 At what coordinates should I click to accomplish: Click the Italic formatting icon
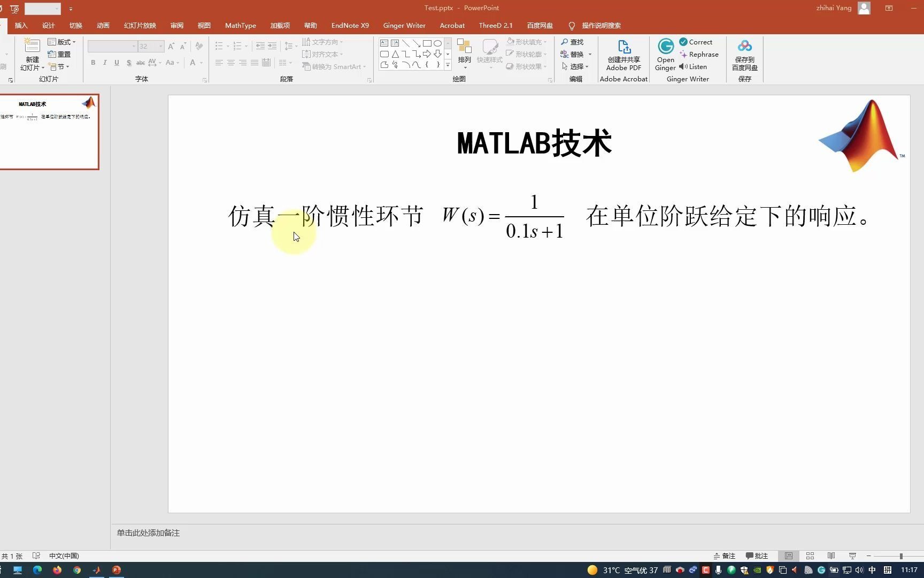[x=105, y=63]
